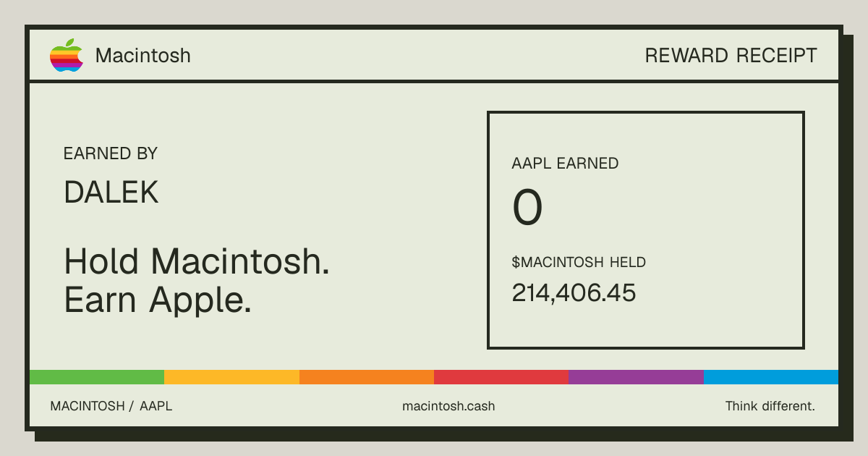Click the DALEK username
The image size is (868, 456).
tap(111, 192)
